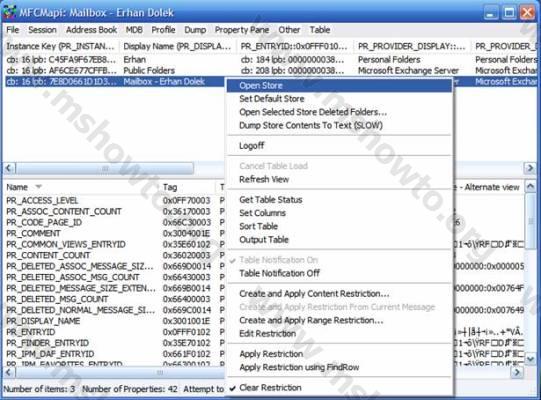
Task: Expand the Address Book menu
Action: (91, 30)
